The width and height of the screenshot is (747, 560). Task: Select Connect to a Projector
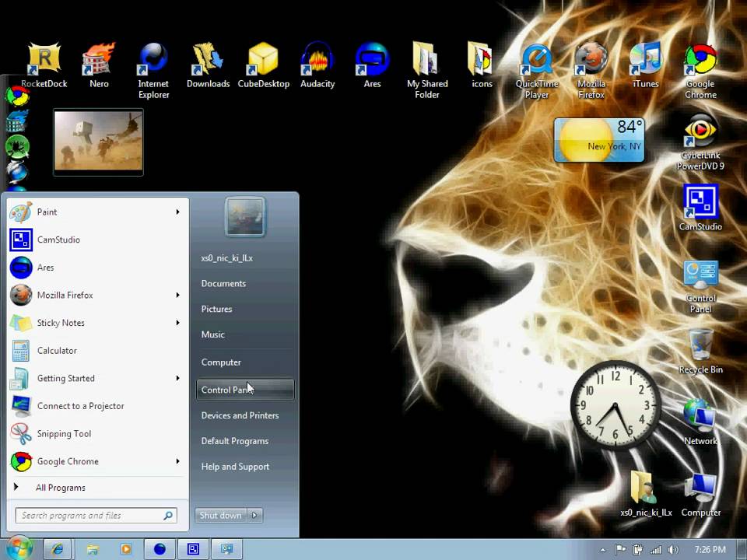click(97, 406)
